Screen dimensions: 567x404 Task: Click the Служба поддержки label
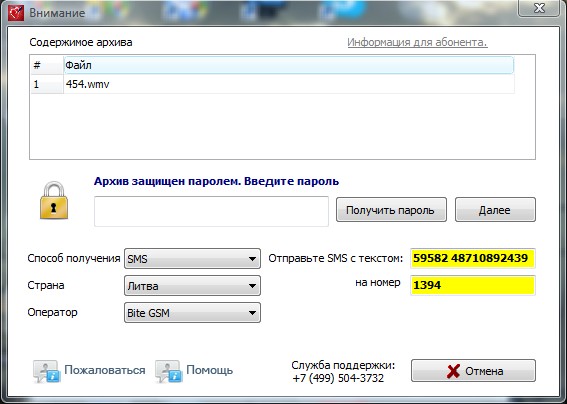[x=343, y=365]
